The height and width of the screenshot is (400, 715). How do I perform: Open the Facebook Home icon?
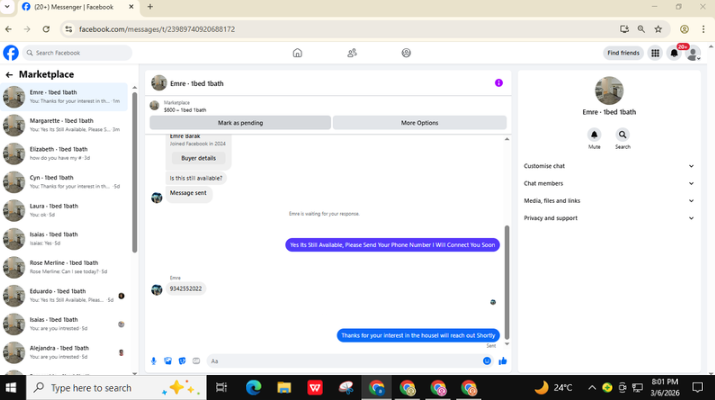point(297,53)
